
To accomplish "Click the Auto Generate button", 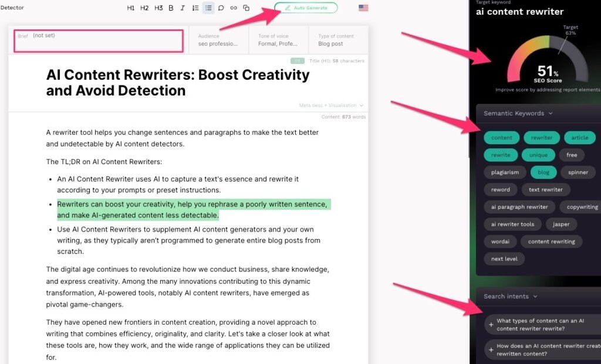I will point(306,8).
